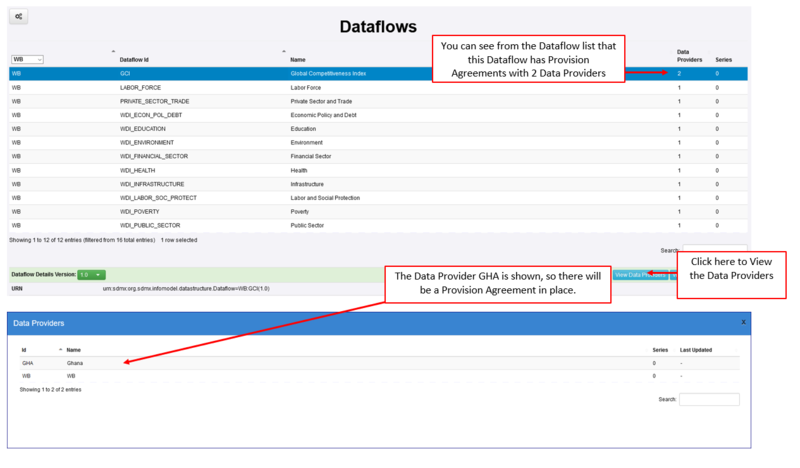
Task: Expand the Dataflow Details Version 1.0 dropdown
Action: click(x=91, y=274)
